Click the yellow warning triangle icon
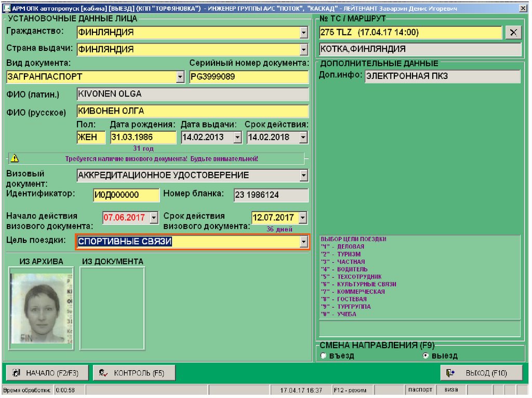This screenshot has width=532, height=398. (x=15, y=159)
